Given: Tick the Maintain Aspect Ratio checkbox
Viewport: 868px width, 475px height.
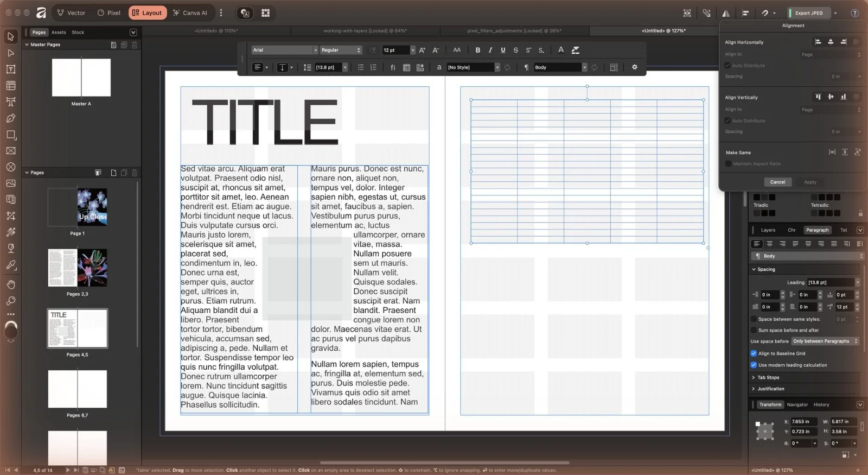Looking at the screenshot, I should click(728, 163).
